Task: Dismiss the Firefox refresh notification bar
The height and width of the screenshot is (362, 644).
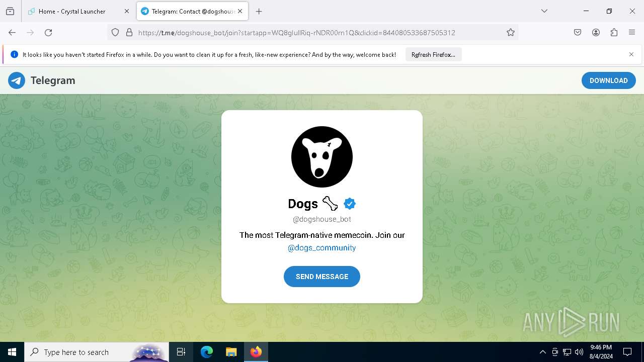Action: (x=631, y=54)
